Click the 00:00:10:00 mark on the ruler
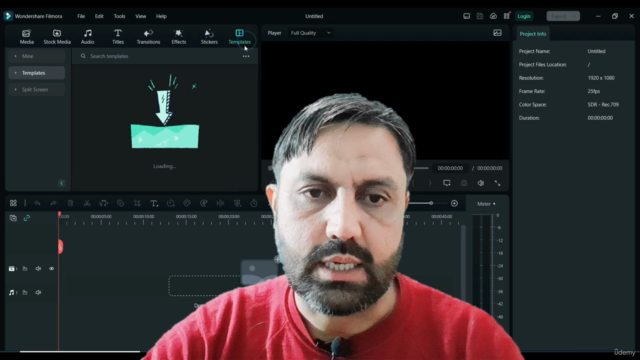 (x=144, y=217)
